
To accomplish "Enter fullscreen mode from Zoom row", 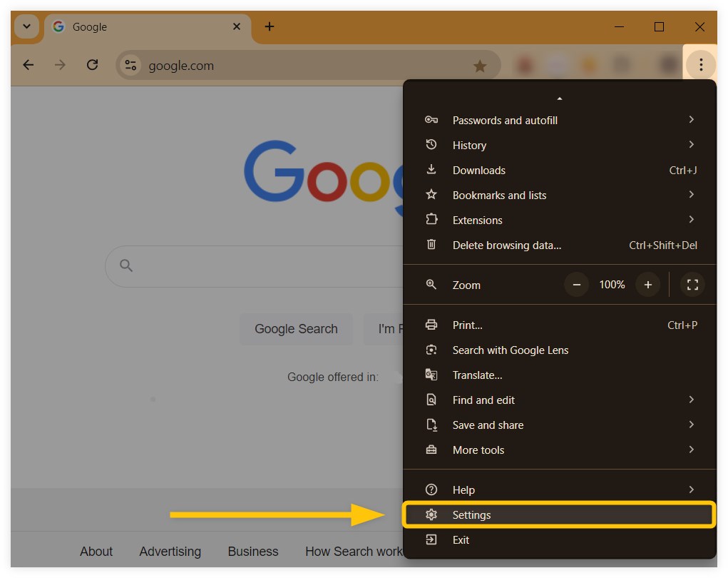I will pos(692,284).
